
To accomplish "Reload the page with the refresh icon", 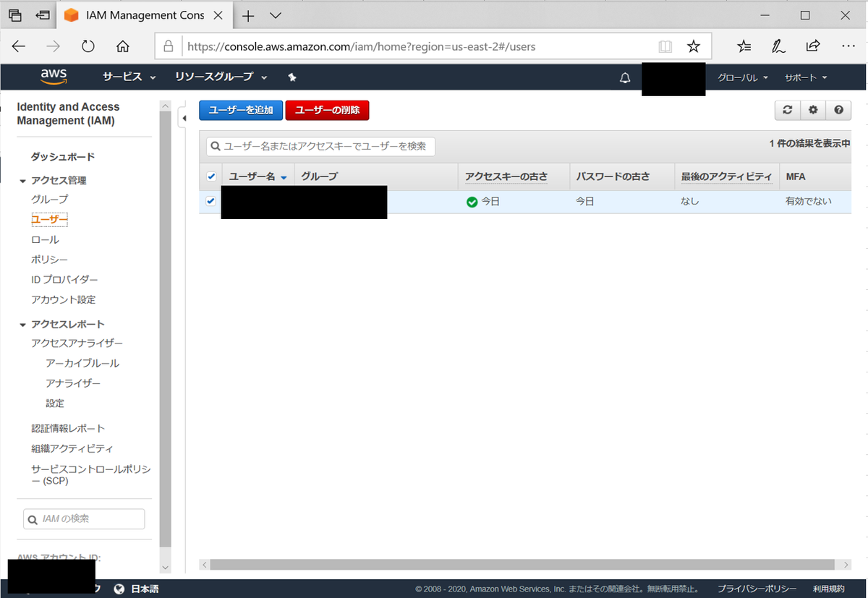I will pyautogui.click(x=88, y=46).
